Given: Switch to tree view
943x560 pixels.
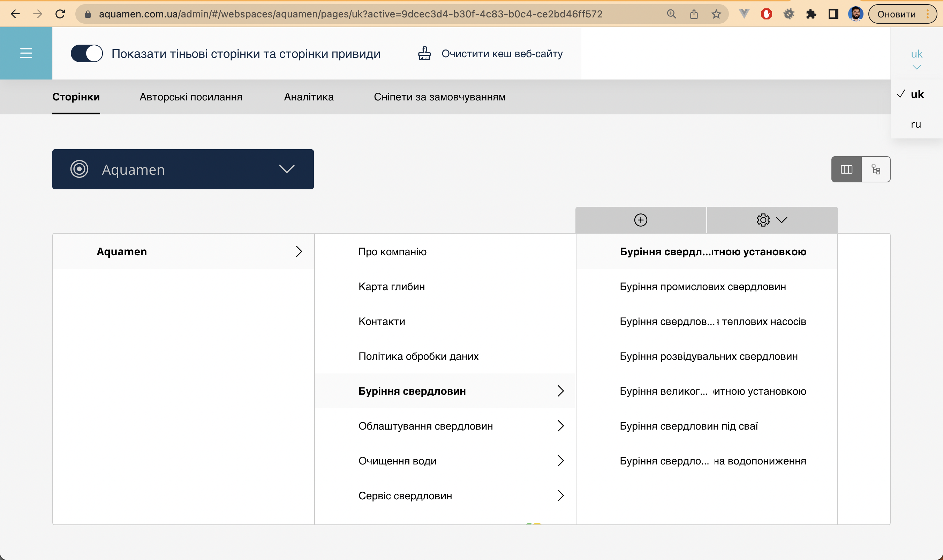Looking at the screenshot, I should click(x=876, y=169).
